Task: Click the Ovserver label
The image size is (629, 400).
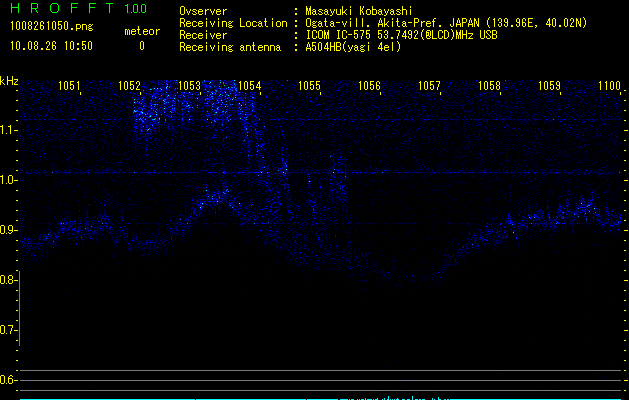Action: click(x=203, y=11)
